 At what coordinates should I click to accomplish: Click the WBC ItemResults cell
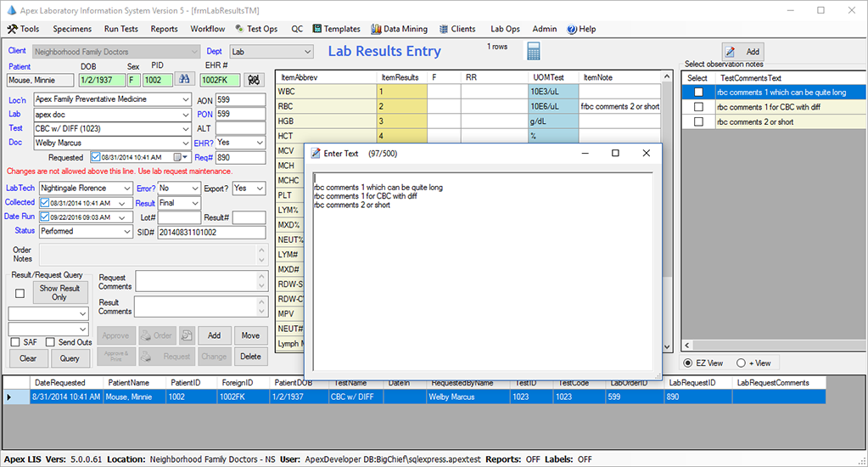click(402, 92)
